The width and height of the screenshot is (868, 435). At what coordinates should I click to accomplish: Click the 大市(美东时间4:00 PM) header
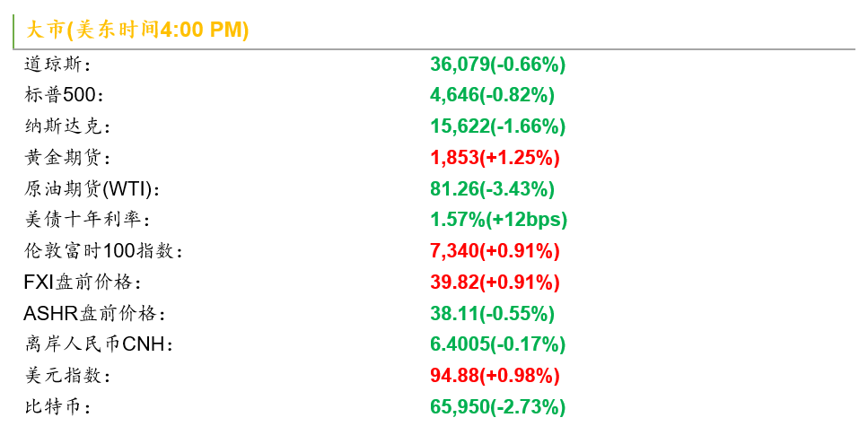click(x=137, y=30)
